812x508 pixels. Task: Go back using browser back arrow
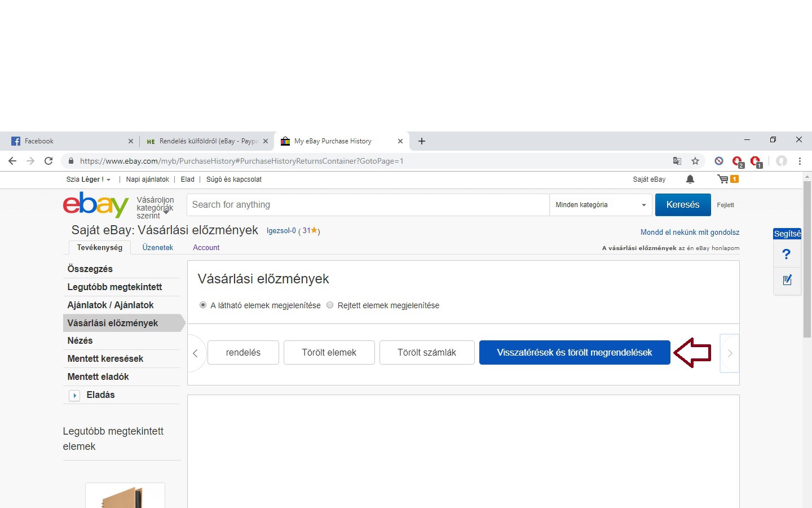point(12,161)
